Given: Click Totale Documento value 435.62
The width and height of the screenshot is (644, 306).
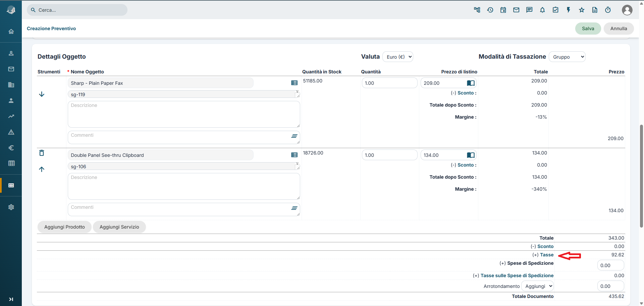Looking at the screenshot, I should [616, 296].
